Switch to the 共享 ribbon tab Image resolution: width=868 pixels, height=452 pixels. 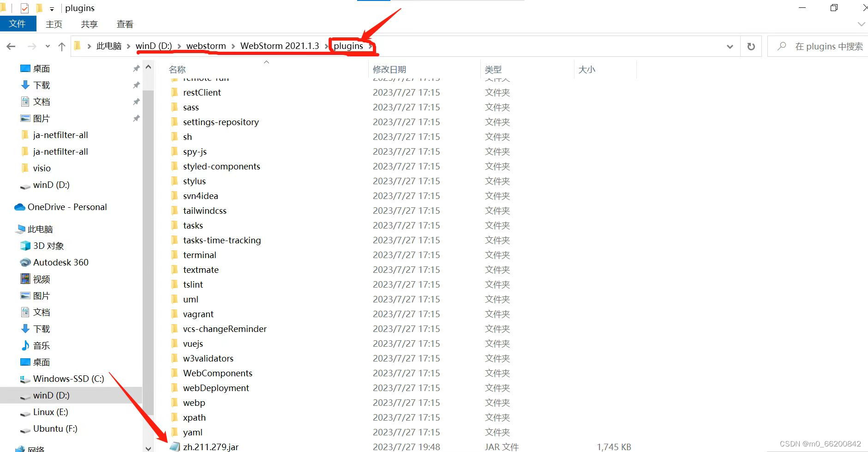click(x=89, y=24)
